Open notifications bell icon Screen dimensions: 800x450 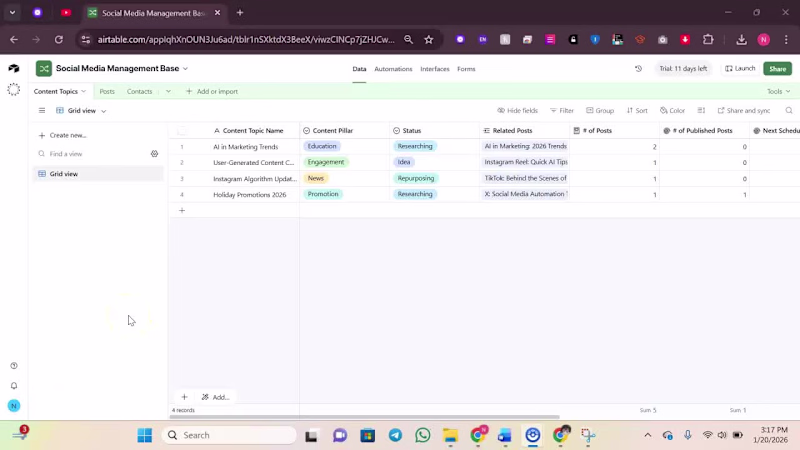[14, 386]
